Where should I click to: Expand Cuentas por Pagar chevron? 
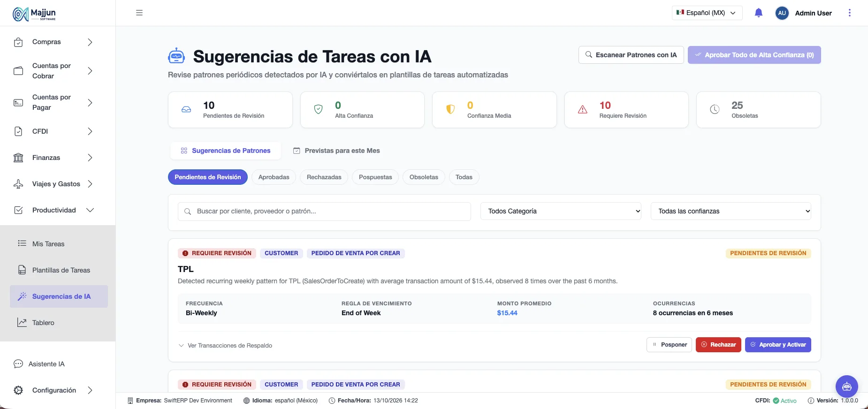click(x=90, y=102)
